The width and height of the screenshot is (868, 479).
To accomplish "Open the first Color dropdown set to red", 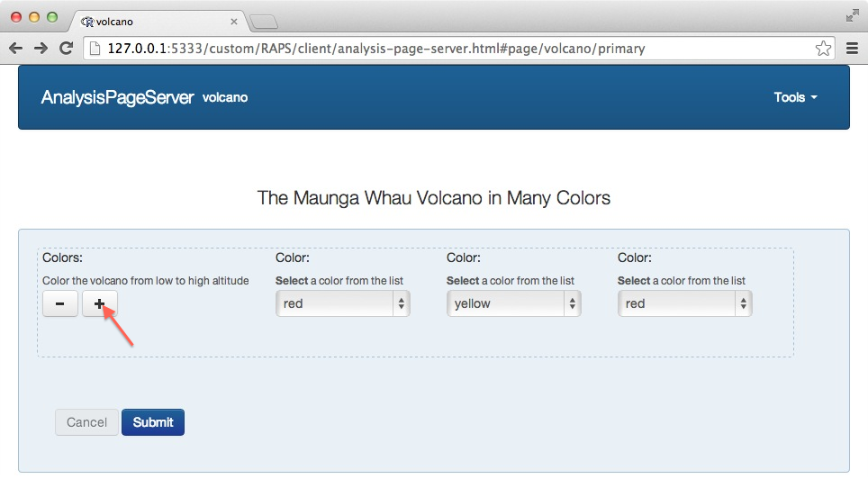I will coord(342,304).
